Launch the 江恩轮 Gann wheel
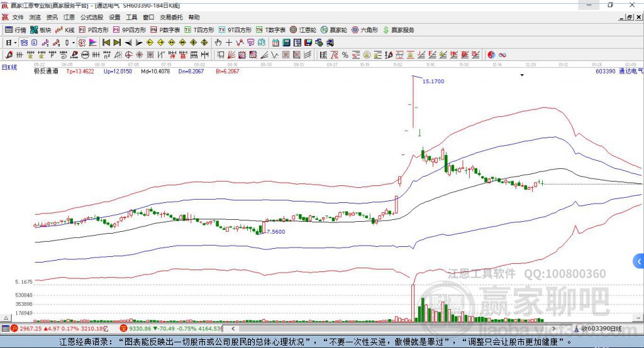The image size is (644, 348). click(x=303, y=30)
